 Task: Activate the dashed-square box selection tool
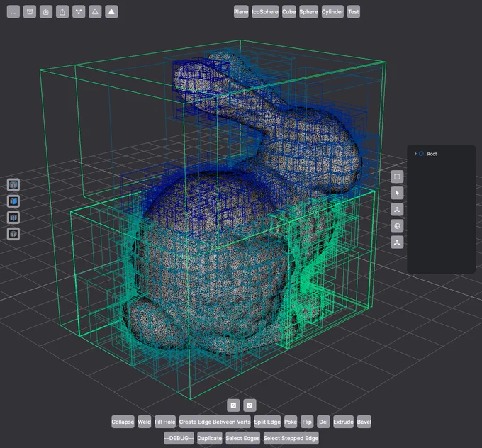[397, 177]
